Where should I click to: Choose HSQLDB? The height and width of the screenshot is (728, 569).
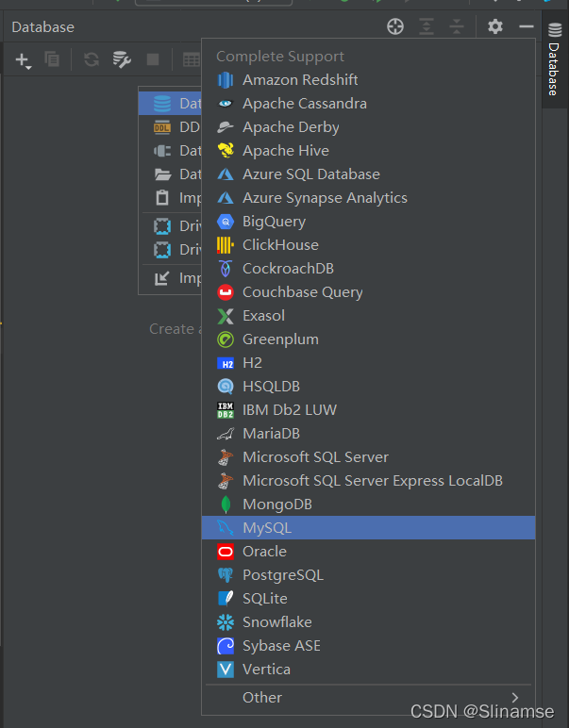(x=368, y=387)
